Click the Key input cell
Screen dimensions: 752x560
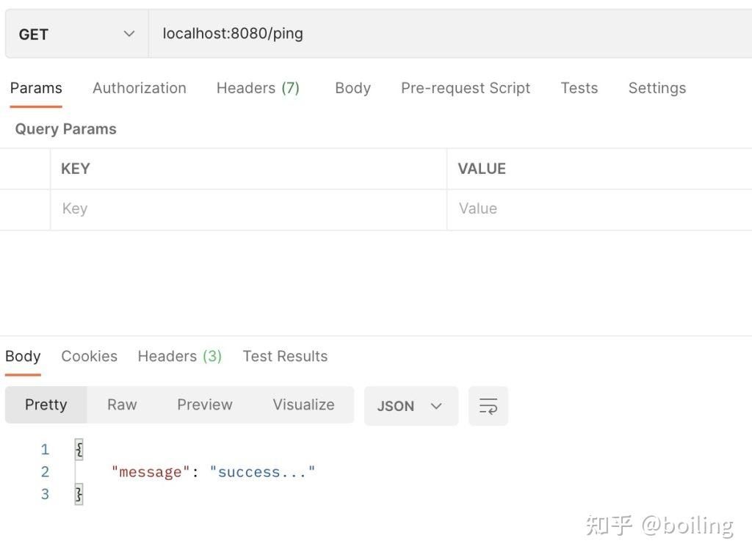click(x=248, y=209)
